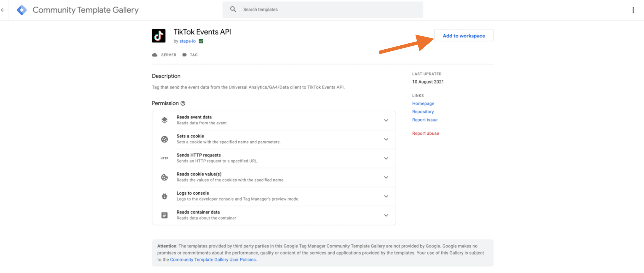This screenshot has width=644, height=273.
Task: Click the TikTok template logo thumbnail
Action: (158, 36)
